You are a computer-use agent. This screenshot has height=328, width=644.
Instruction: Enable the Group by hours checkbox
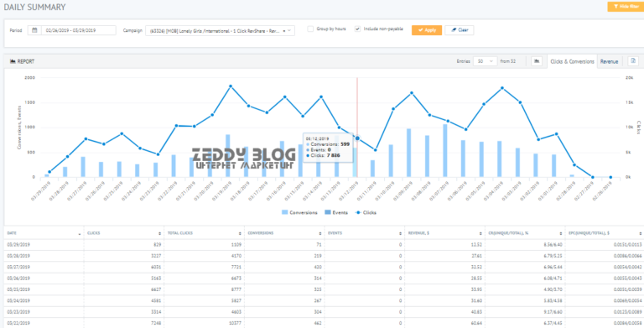pyautogui.click(x=311, y=29)
